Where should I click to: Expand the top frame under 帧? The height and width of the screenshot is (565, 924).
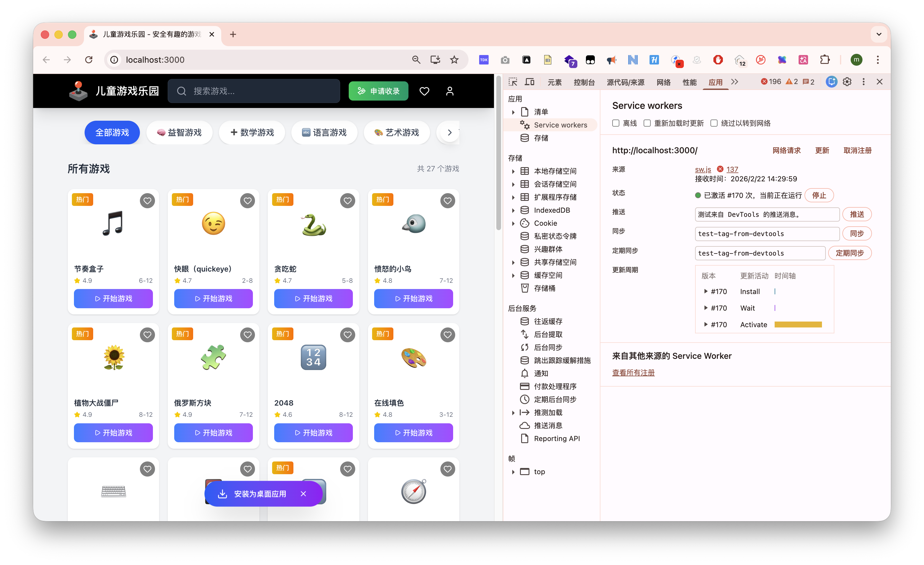tap(514, 472)
